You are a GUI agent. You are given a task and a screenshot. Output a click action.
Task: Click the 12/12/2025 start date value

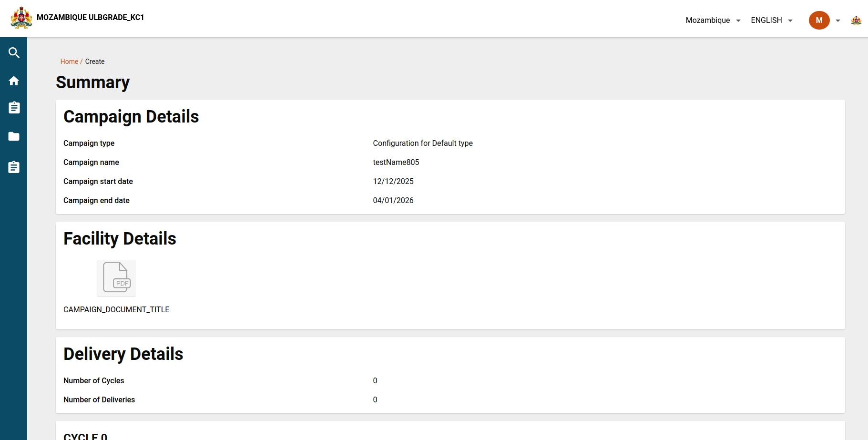click(393, 182)
